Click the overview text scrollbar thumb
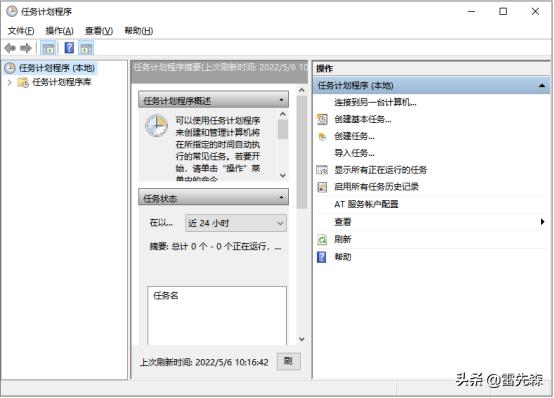554x398 pixels. point(283,129)
